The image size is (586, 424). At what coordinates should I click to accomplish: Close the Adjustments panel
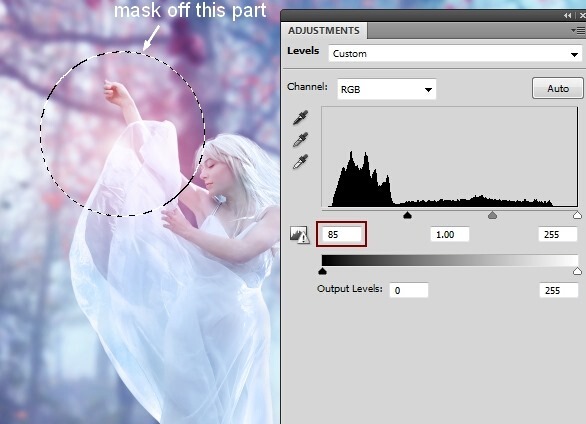coord(582,15)
